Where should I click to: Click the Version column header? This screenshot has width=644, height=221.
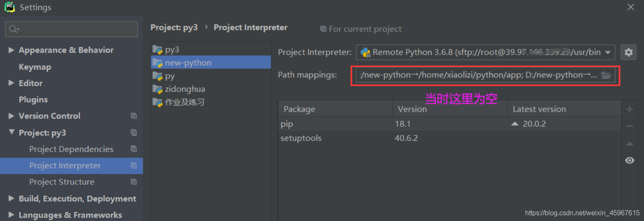tap(450, 109)
